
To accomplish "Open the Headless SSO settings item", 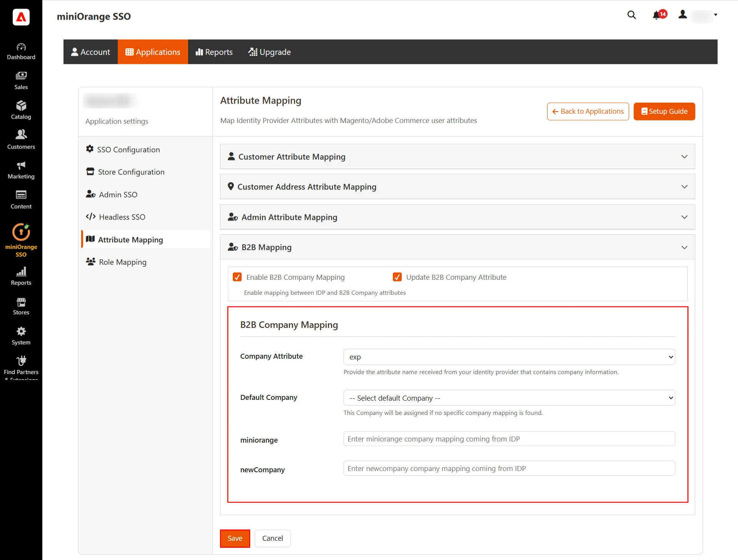I will (145, 217).
